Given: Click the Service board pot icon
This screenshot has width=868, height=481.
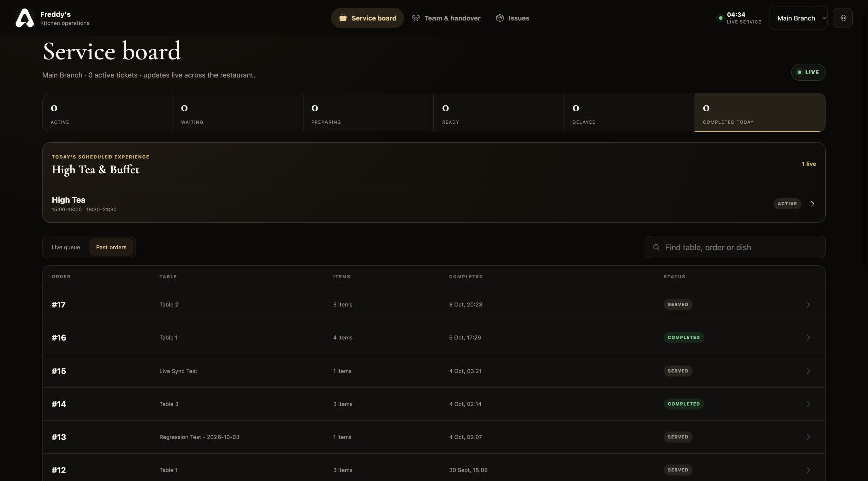Looking at the screenshot, I should (343, 18).
